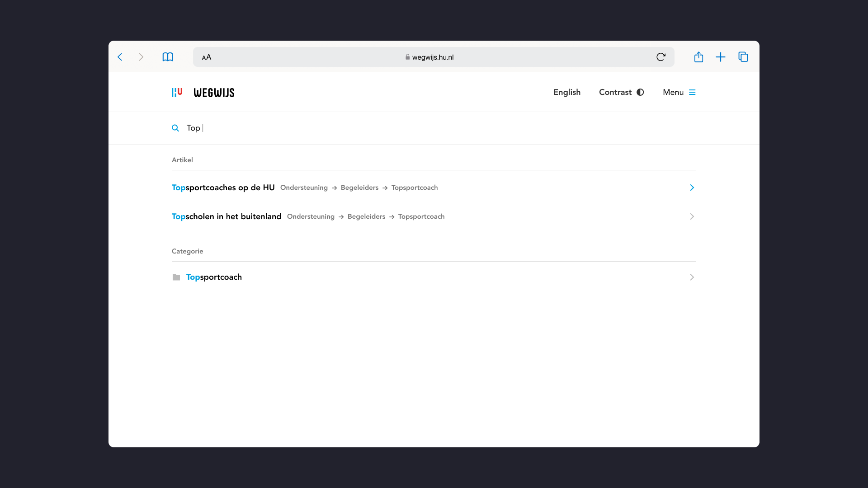The width and height of the screenshot is (868, 488).
Task: Open the Menu hamburger
Action: point(679,92)
